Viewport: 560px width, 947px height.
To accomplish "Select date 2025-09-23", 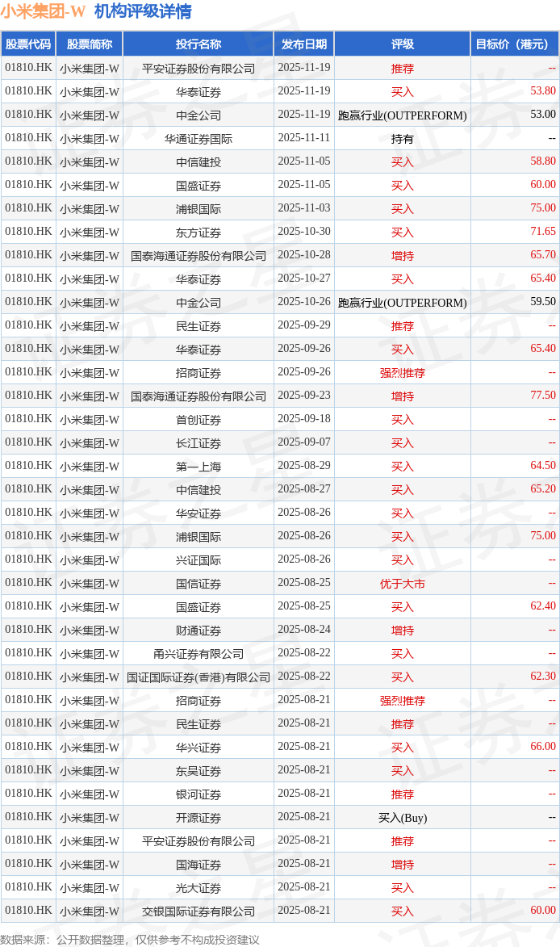I will tap(304, 396).
